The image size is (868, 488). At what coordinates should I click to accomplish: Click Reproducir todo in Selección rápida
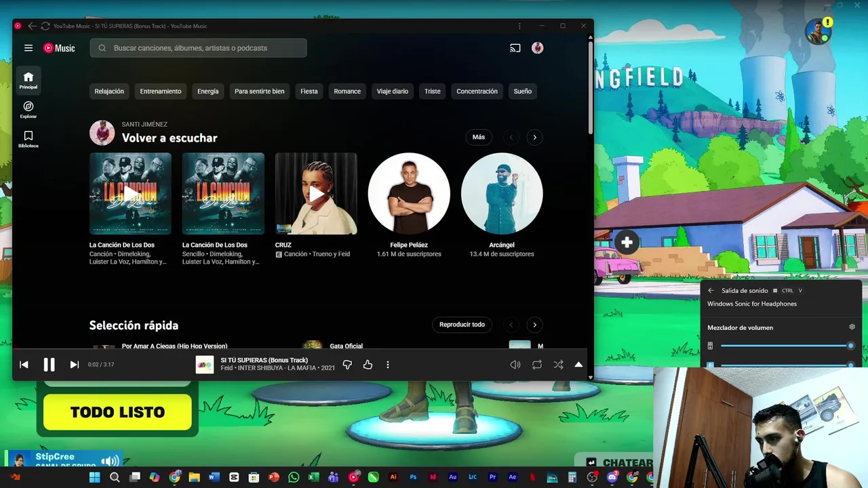pyautogui.click(x=462, y=325)
